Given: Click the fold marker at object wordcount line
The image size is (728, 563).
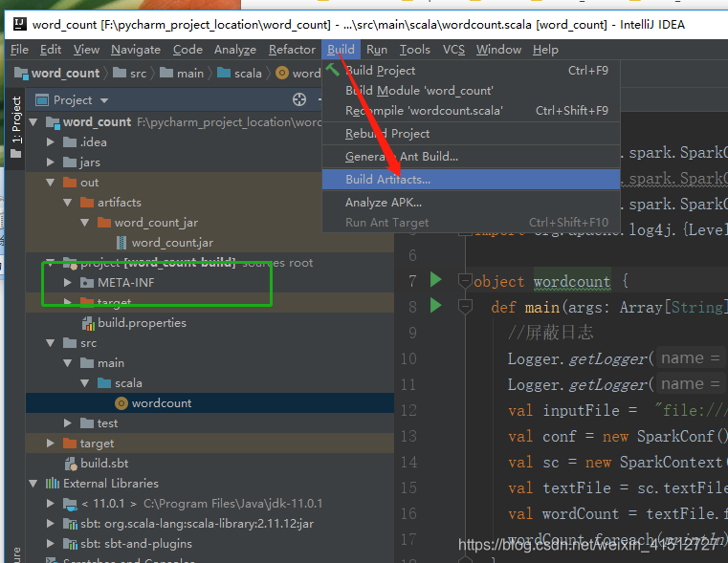Looking at the screenshot, I should tap(465, 281).
